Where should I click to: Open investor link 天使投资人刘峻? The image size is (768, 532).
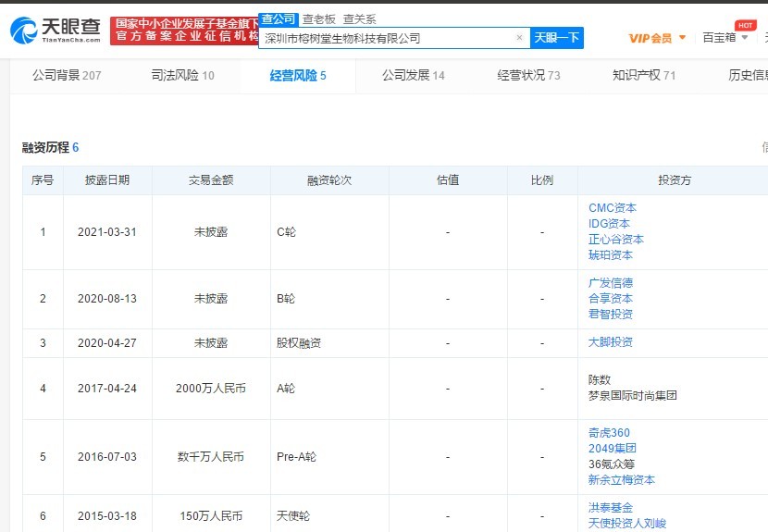(x=627, y=523)
